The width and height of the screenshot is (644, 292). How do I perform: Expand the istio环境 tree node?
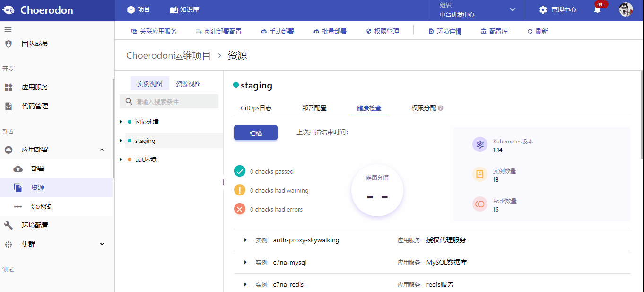121,122
